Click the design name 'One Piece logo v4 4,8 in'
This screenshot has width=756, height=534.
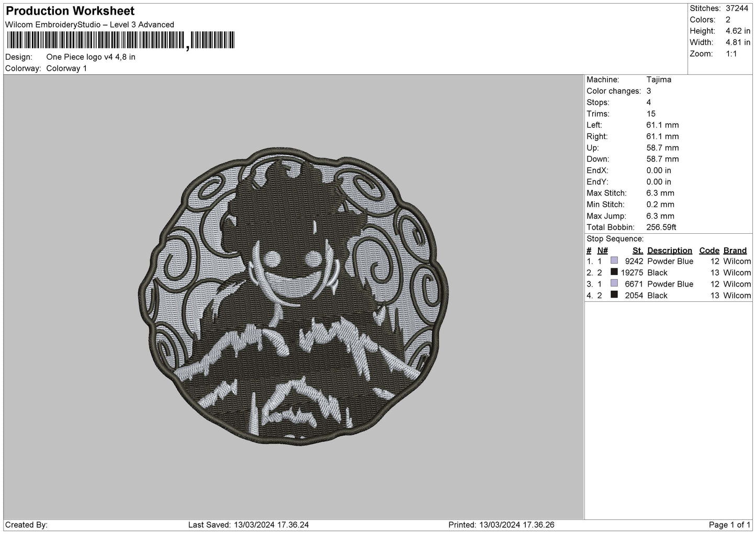91,57
